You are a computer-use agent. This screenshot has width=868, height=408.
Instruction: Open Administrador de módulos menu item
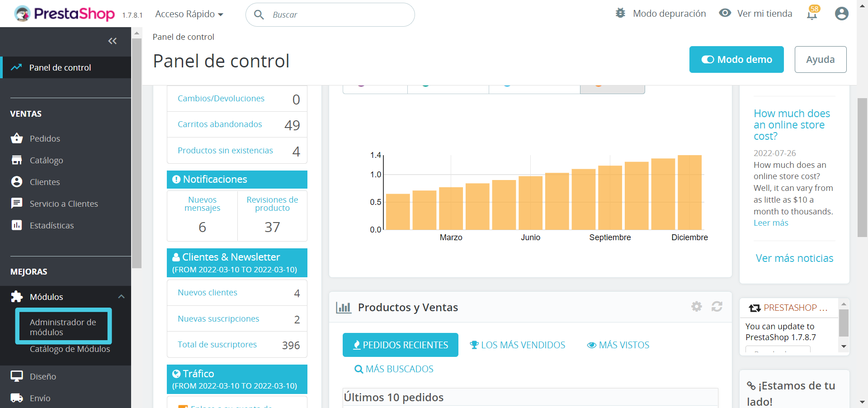[x=63, y=327]
